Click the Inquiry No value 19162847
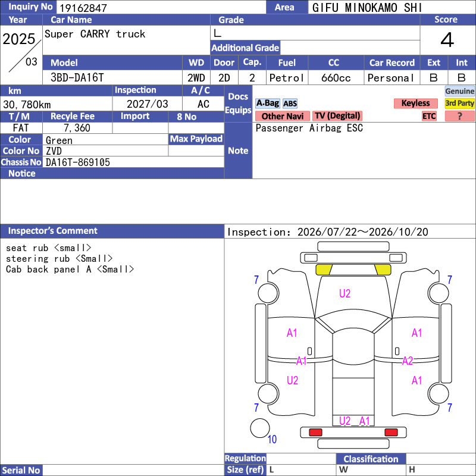Viewport: 476px width, 476px height. [83, 8]
